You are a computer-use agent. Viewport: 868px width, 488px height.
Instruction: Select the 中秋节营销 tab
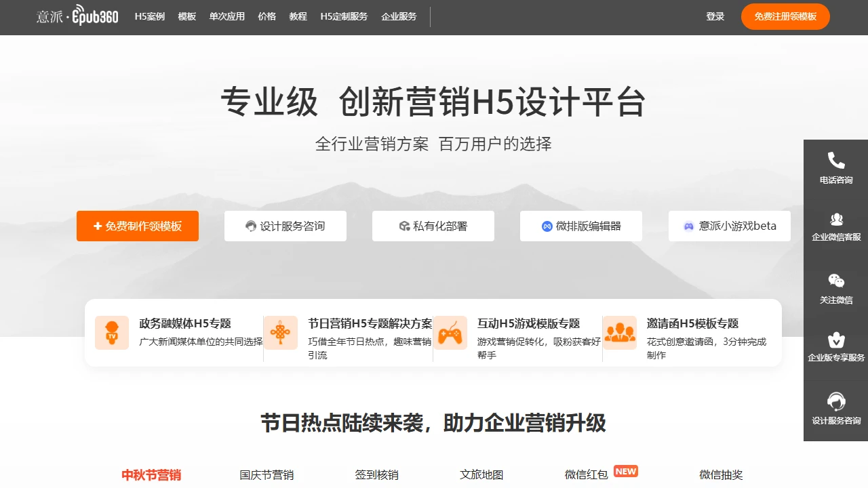pos(151,475)
